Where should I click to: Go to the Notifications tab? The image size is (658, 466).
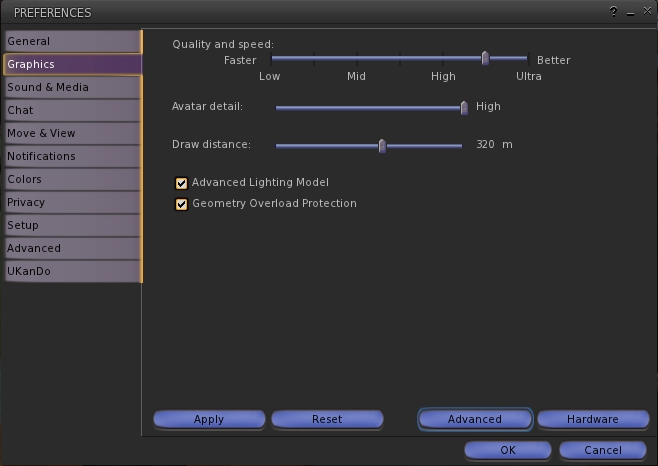click(72, 156)
